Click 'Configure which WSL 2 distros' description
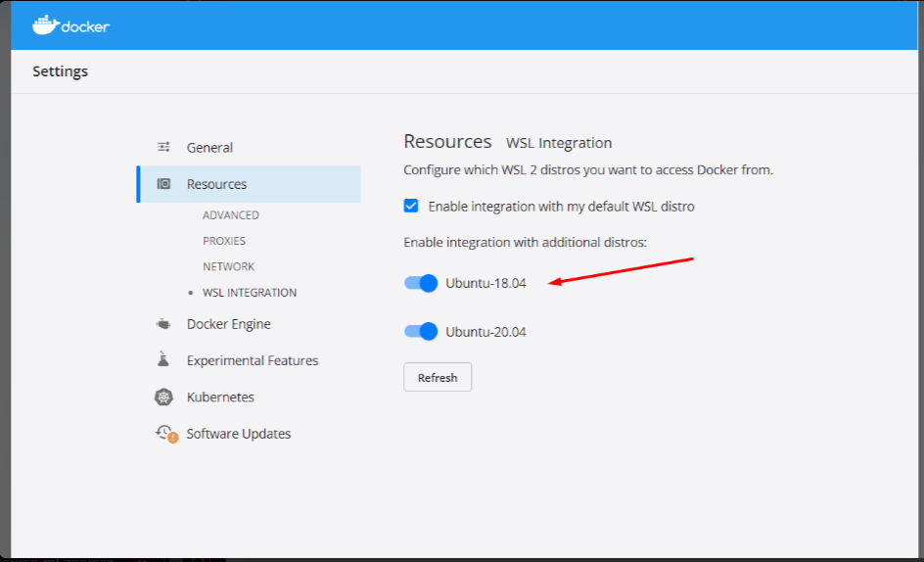Screen dimensions: 924x562 tap(588, 170)
